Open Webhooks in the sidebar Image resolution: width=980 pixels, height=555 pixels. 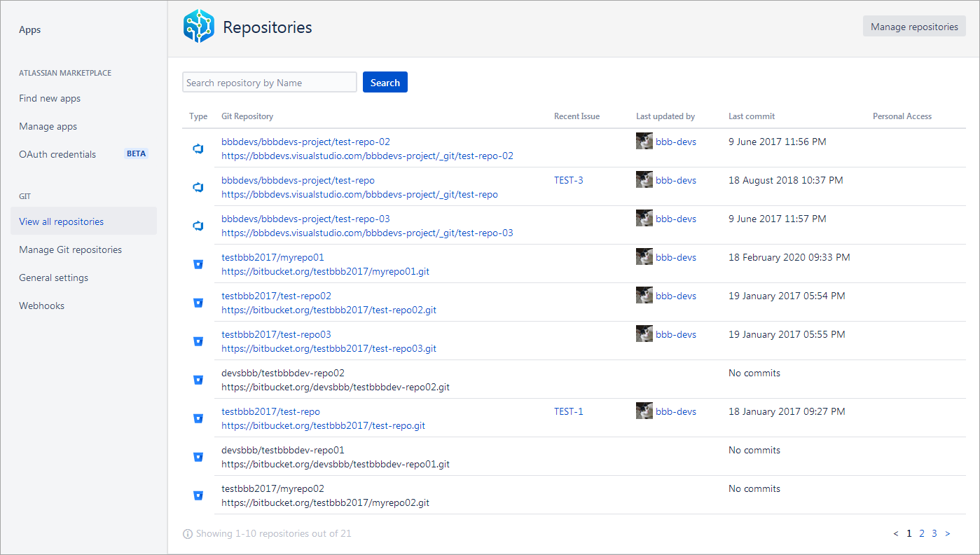click(41, 306)
